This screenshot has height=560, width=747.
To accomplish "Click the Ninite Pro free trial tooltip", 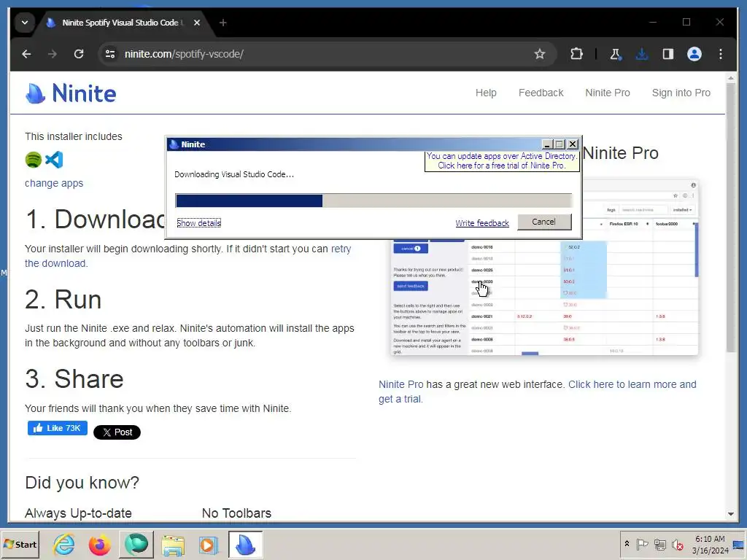I will coord(502,161).
